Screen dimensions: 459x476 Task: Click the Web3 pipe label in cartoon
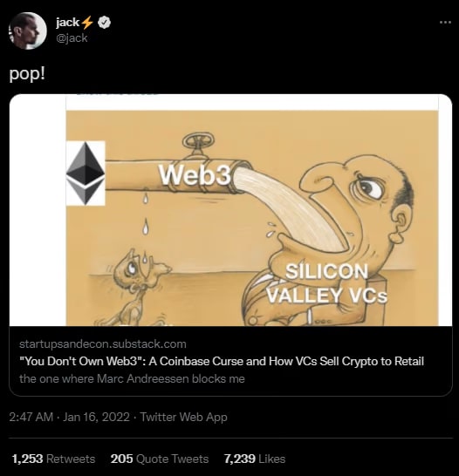195,175
